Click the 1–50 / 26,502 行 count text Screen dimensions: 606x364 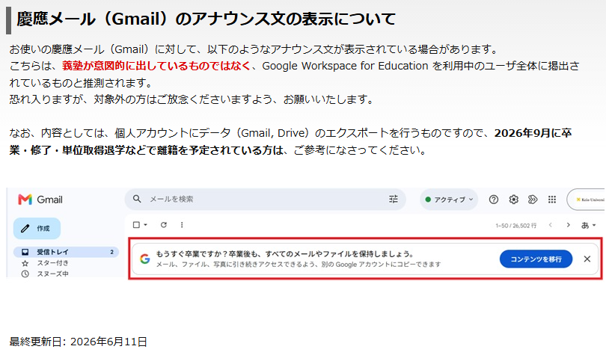[516, 226]
